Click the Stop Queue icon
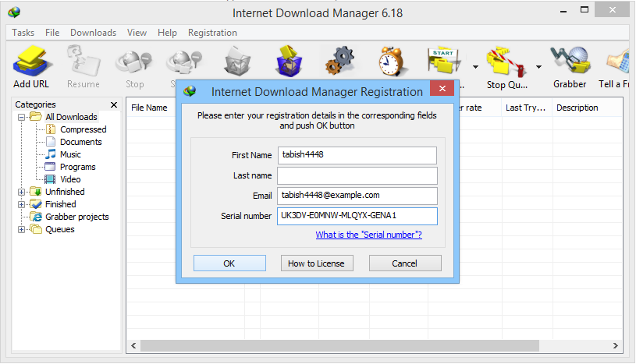636x364 pixels. point(507,62)
